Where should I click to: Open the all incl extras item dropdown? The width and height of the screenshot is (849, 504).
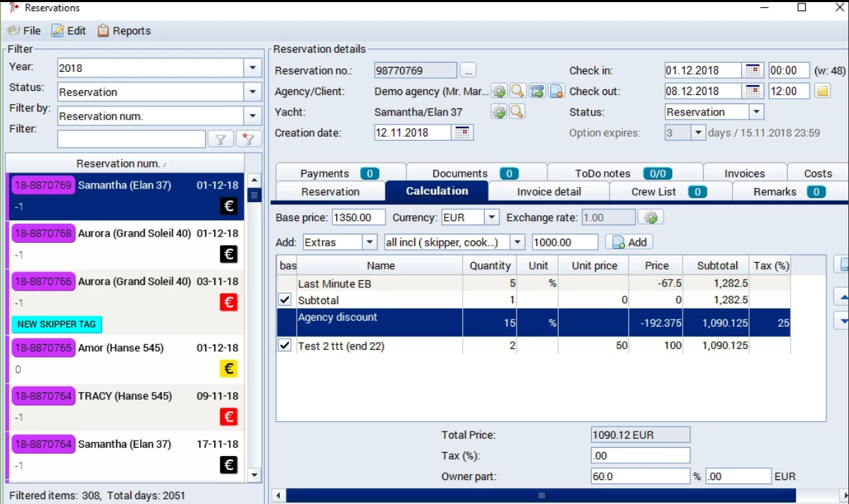(x=518, y=242)
